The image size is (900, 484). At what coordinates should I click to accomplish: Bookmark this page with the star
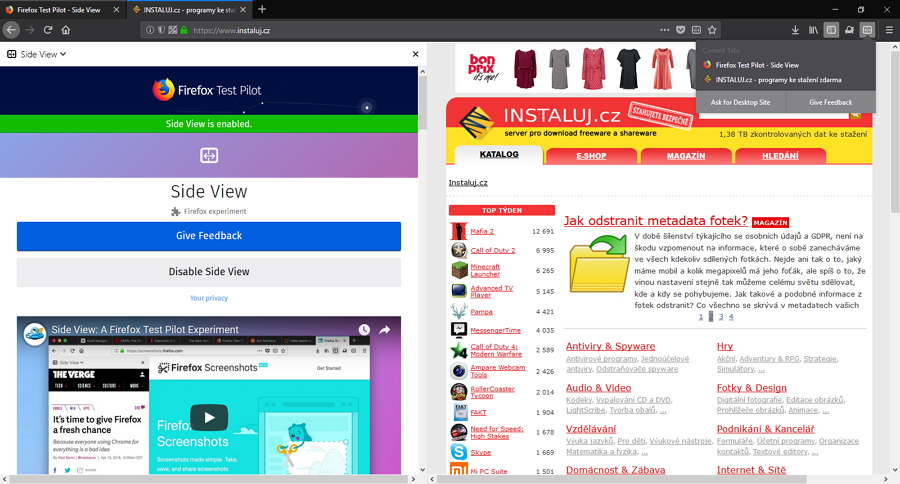pyautogui.click(x=712, y=30)
